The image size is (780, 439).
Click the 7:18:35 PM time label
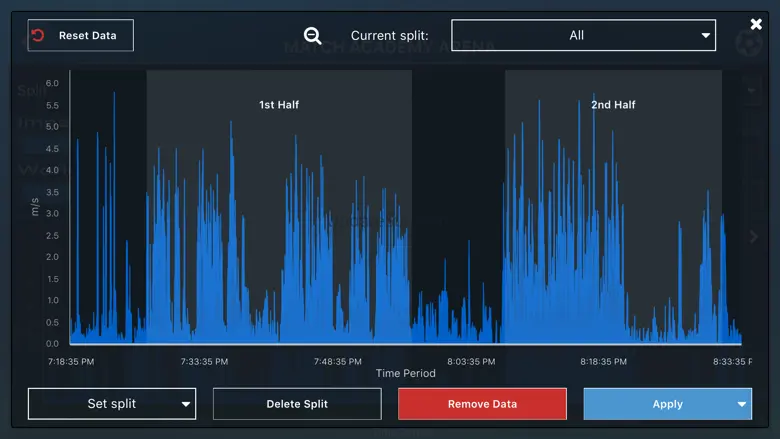coord(71,361)
